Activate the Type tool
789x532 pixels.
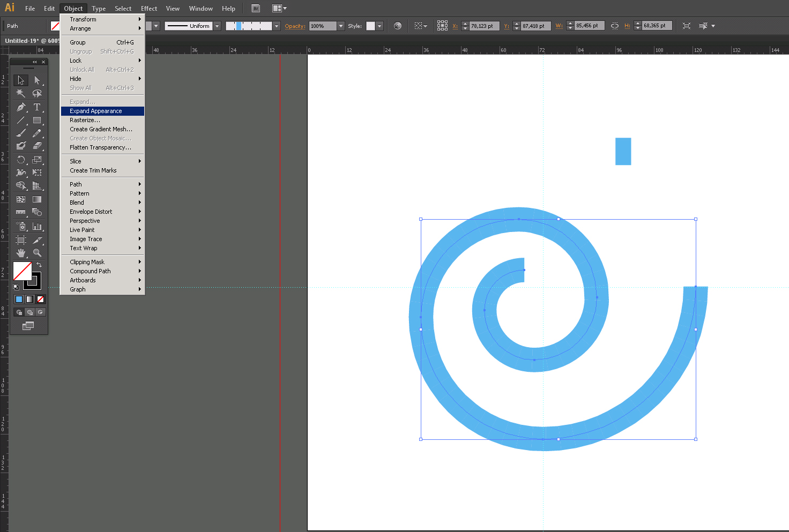point(37,107)
